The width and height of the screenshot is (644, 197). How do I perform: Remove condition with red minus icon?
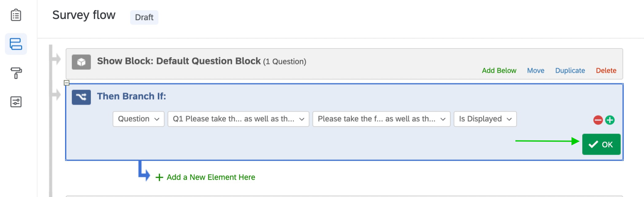598,120
